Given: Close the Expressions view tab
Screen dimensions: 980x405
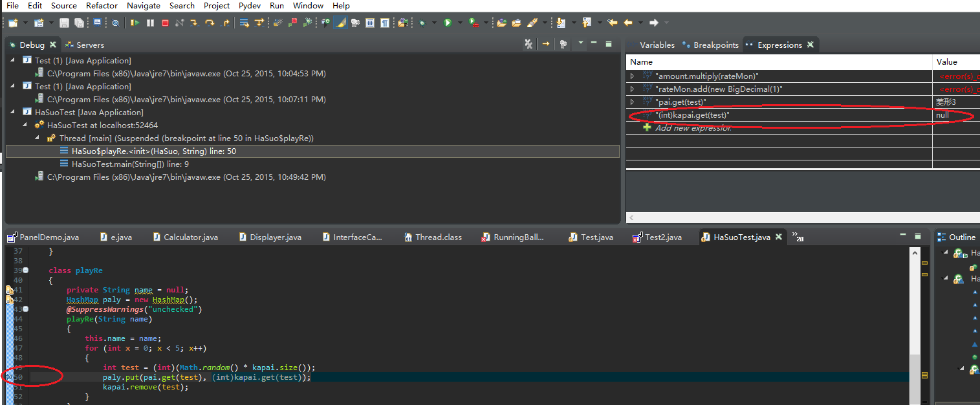Looking at the screenshot, I should 809,45.
